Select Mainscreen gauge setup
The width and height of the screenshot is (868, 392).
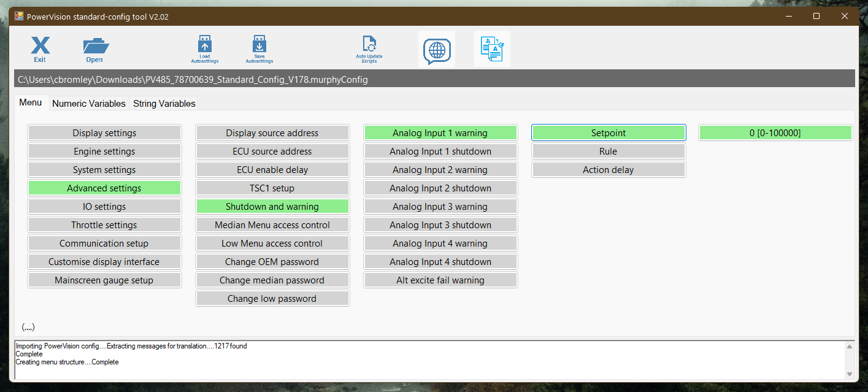coord(104,280)
